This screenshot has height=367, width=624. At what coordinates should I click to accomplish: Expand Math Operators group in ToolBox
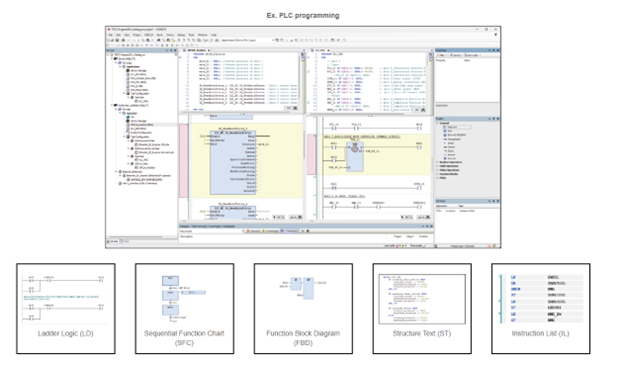coord(437,166)
